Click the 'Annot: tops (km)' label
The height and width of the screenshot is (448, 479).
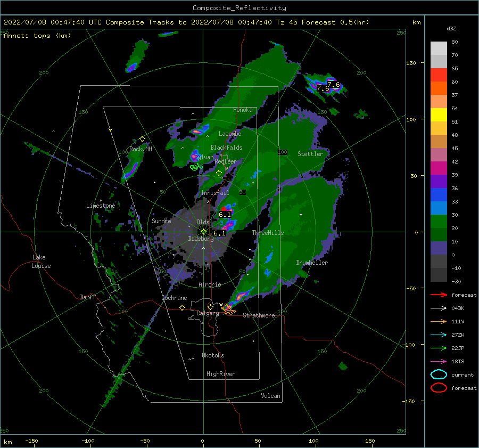click(x=37, y=36)
